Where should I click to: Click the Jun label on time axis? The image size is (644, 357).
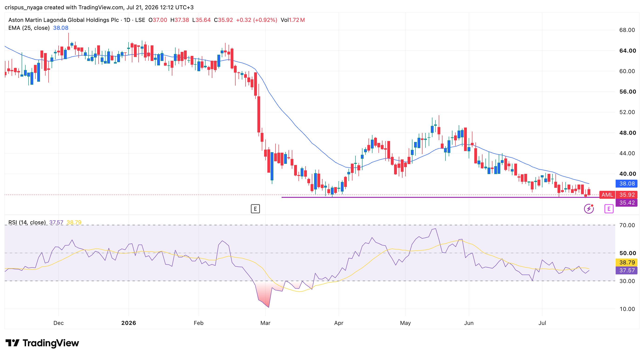coord(469,323)
